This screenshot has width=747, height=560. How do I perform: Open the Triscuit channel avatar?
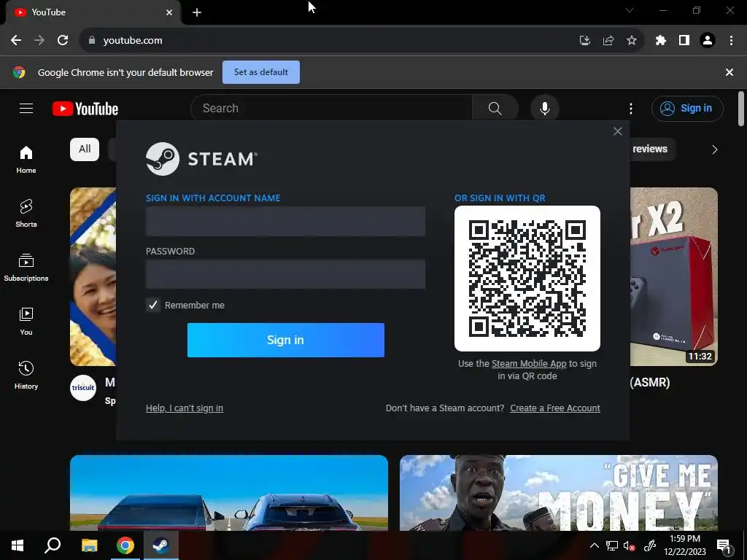[x=83, y=388]
